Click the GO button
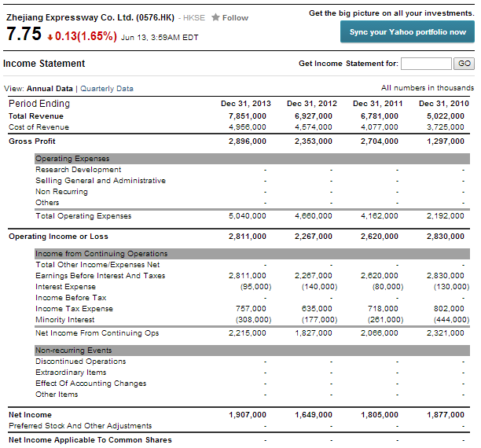 (x=464, y=64)
